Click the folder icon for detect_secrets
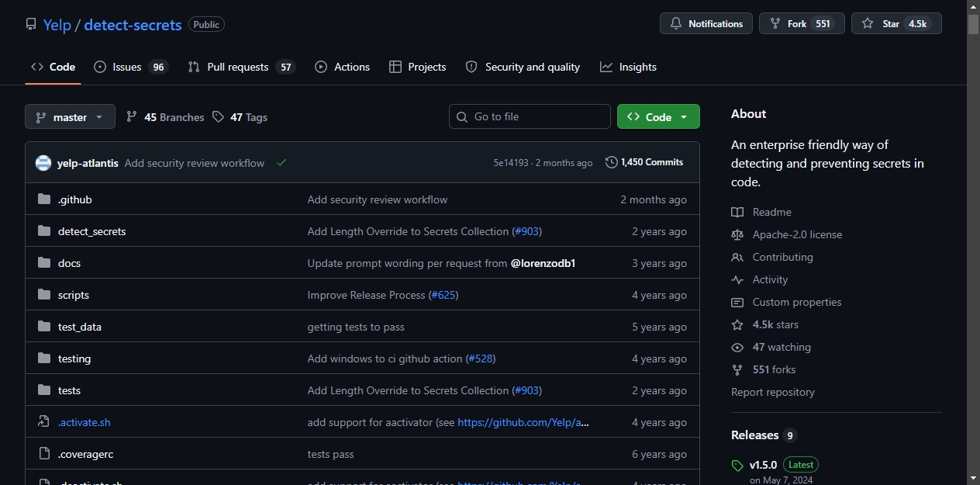The image size is (980, 485). pyautogui.click(x=44, y=231)
